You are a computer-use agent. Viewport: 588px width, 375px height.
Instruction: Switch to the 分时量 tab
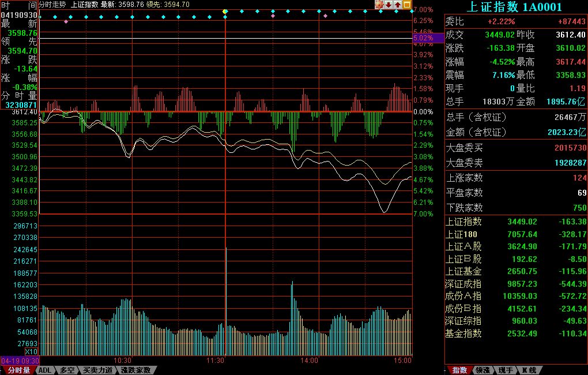click(19, 370)
